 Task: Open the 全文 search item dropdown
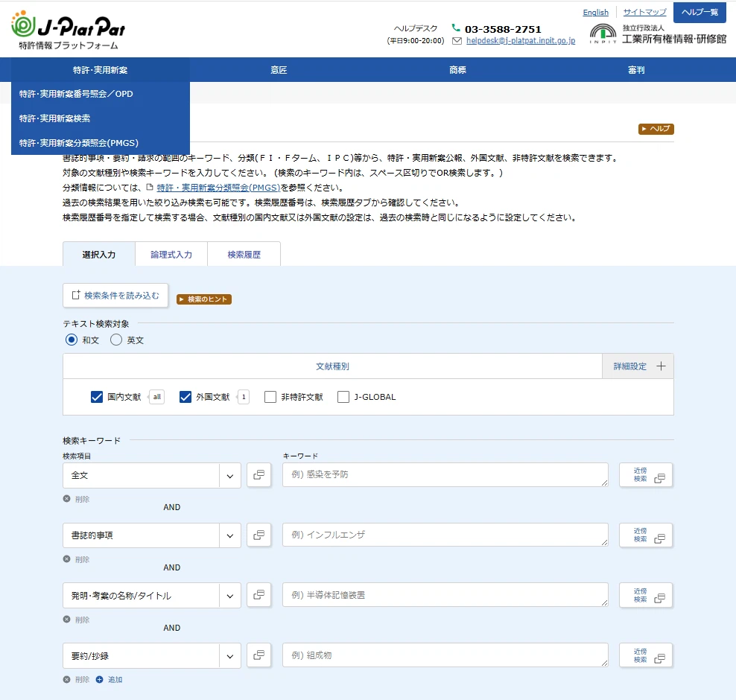click(x=230, y=475)
